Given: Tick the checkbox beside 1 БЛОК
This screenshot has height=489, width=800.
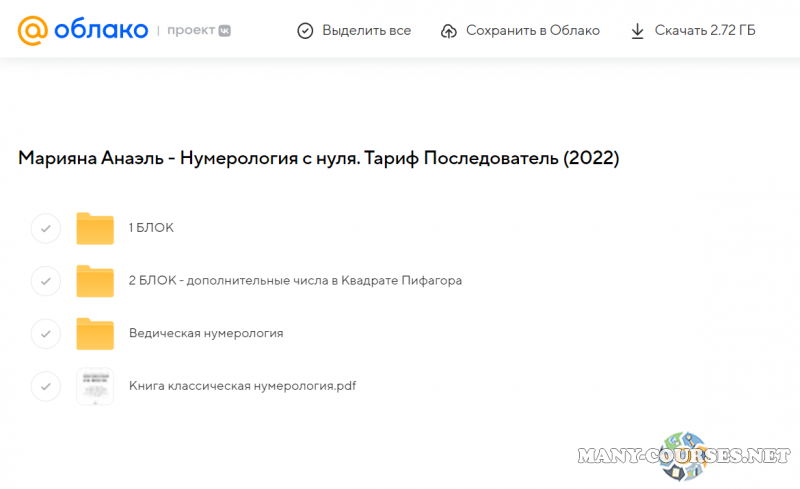Looking at the screenshot, I should 45,228.
